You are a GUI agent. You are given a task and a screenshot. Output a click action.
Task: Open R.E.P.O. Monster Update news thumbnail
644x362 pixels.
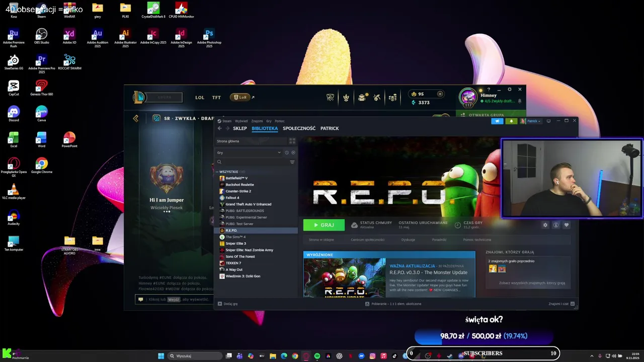[345, 278]
